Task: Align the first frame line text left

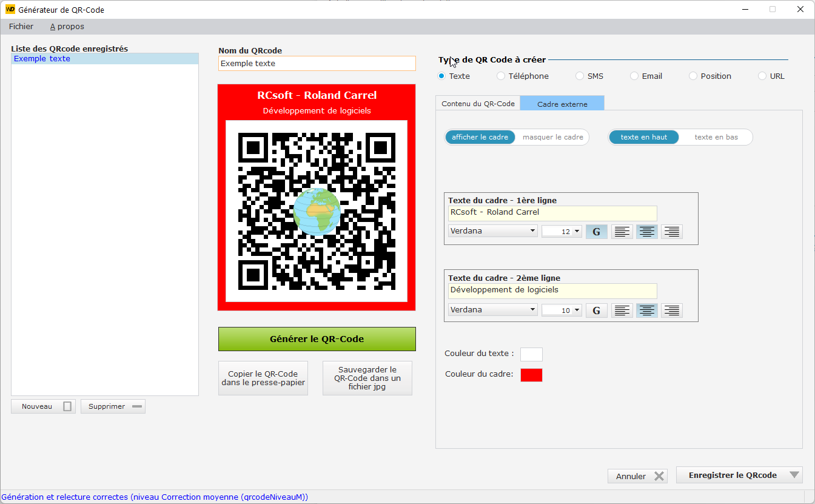Action: 622,231
